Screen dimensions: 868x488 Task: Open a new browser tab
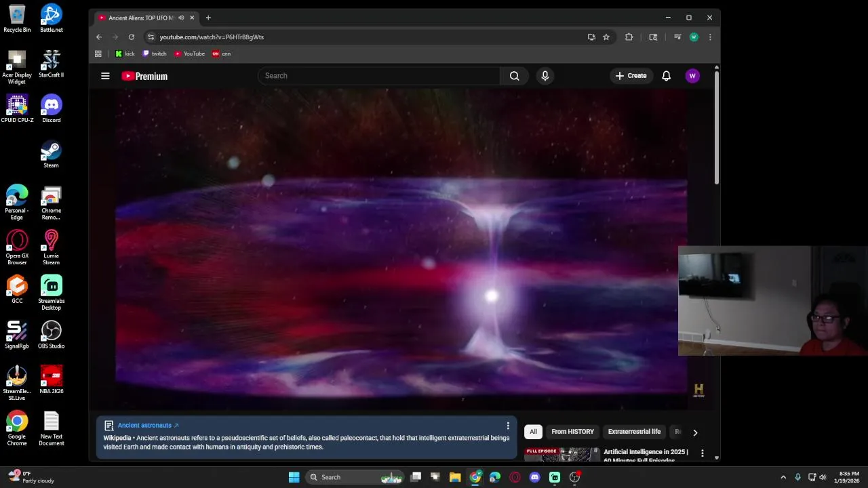[x=208, y=18]
